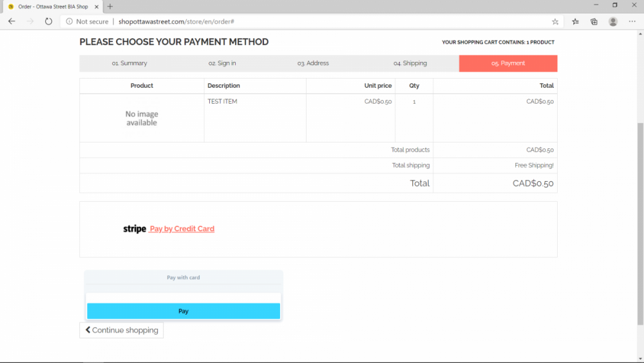Screen dimensions: 644x363
Task: Open the Collections icon
Action: coord(594,21)
